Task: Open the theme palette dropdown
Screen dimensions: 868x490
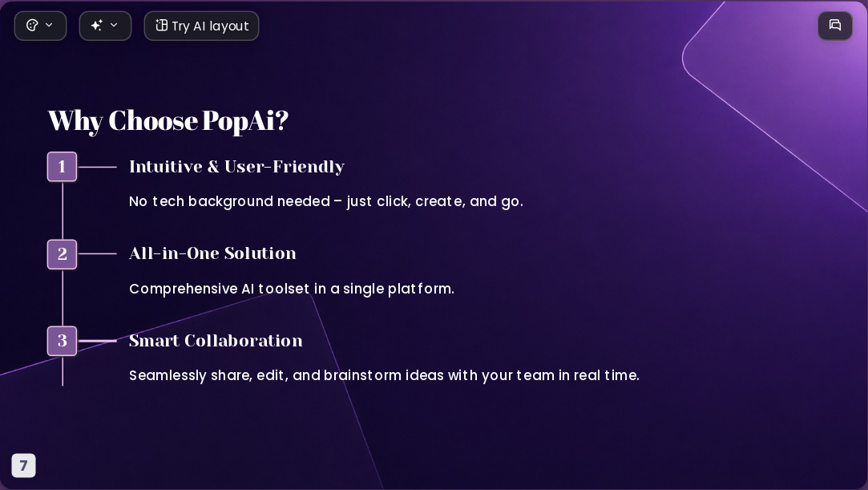Action: pyautogui.click(x=40, y=26)
